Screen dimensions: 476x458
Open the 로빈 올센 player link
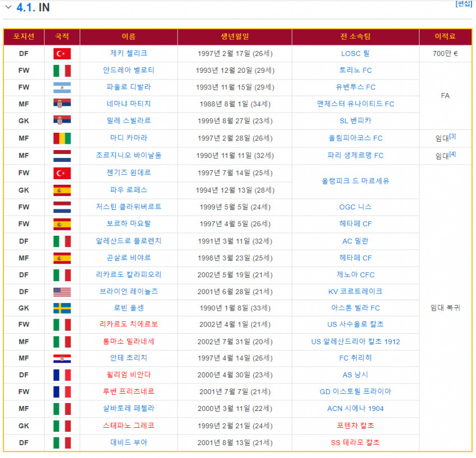tap(128, 308)
